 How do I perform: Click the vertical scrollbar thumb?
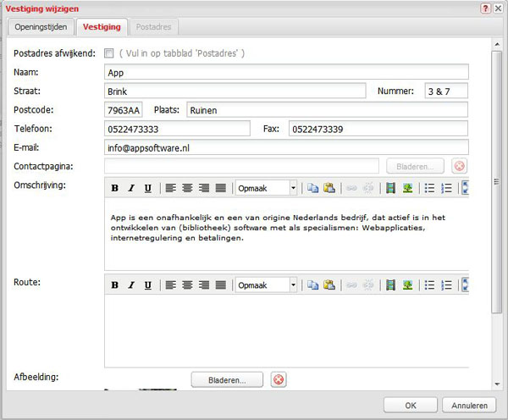[496, 182]
